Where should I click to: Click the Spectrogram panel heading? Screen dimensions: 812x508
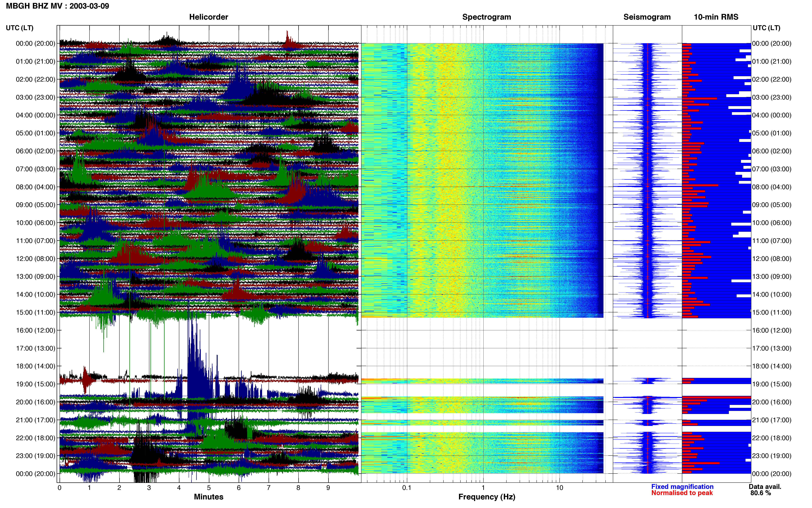[487, 17]
